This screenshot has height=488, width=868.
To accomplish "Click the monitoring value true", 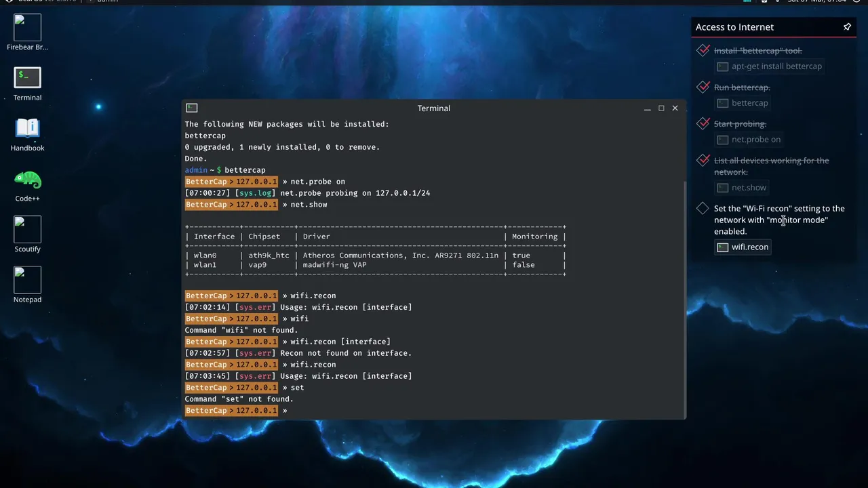I will (x=521, y=256).
